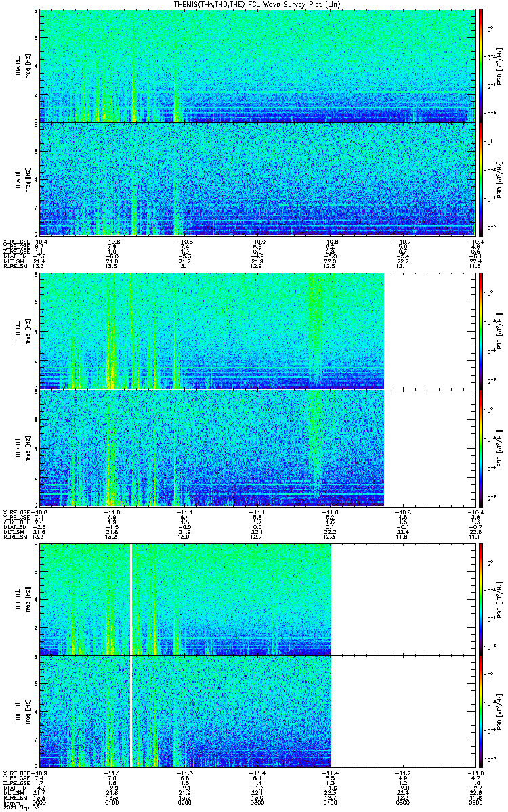Screen dimensions: 508x812
Task: Click the X_RE_GSE row label under THD panels
Action: click(15, 512)
